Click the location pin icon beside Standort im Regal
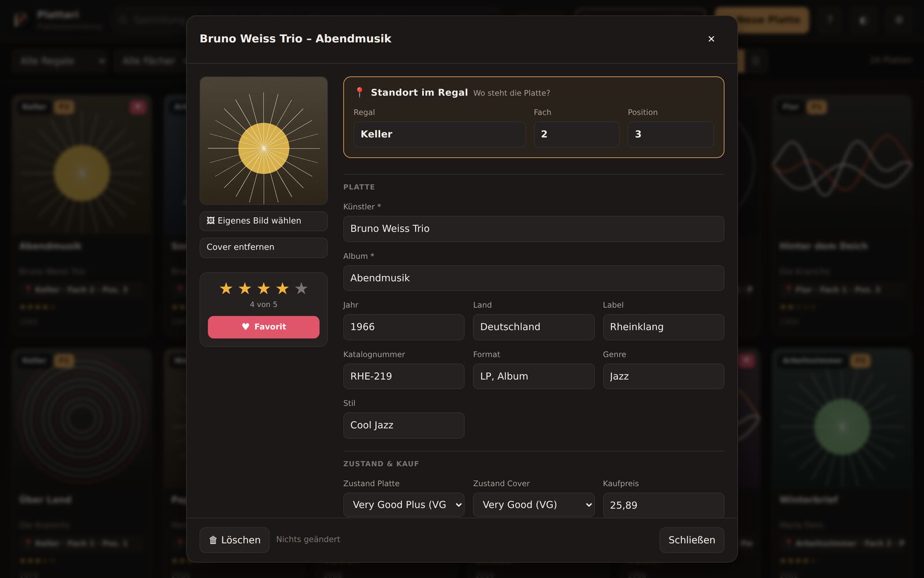This screenshot has height=578, width=924. [359, 92]
